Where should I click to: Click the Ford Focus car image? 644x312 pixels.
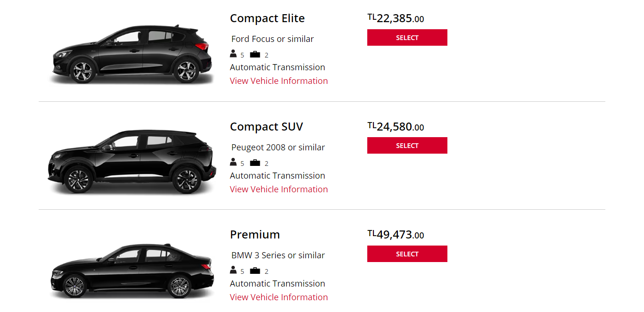[131, 54]
